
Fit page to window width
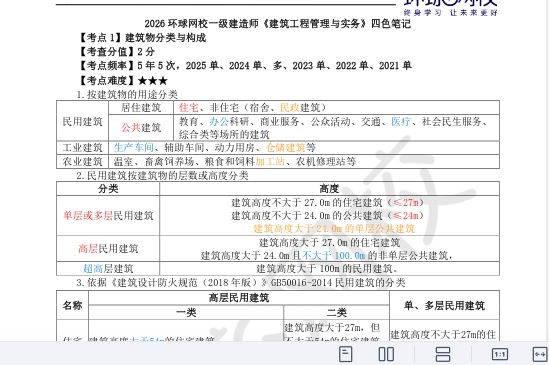click(x=540, y=354)
